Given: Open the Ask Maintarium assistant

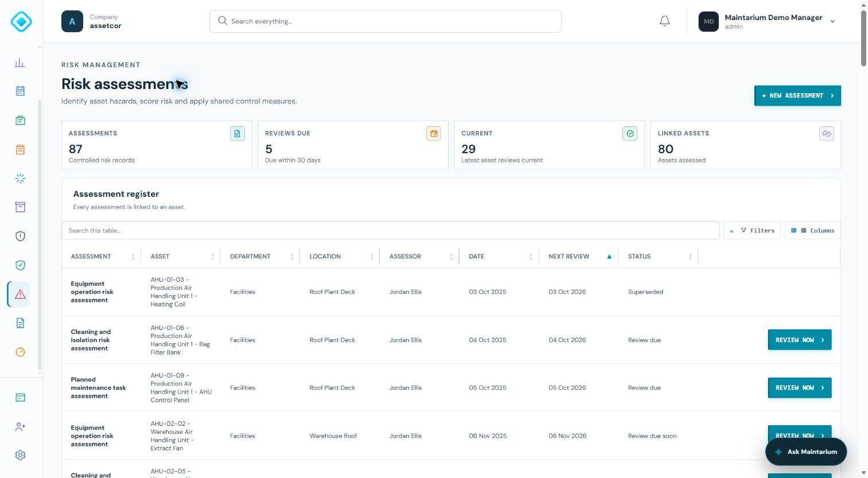Looking at the screenshot, I should point(806,452).
